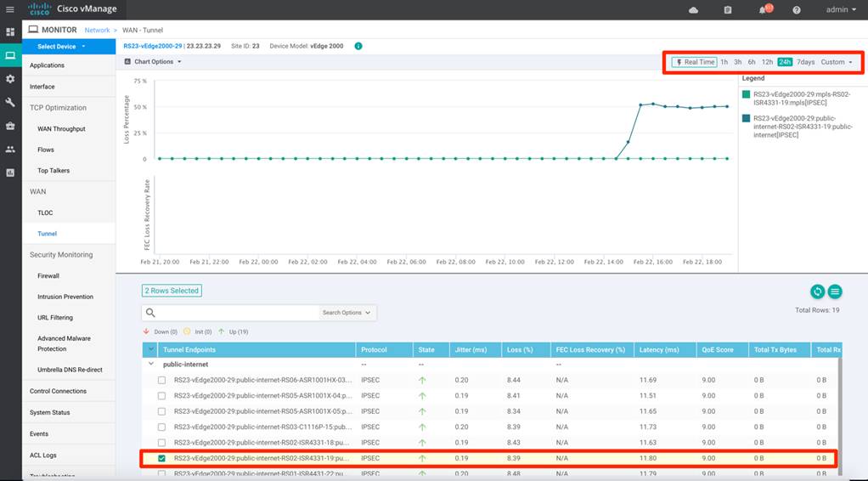Open Top Talkers in the left menu
This screenshot has width=868, height=481.
pos(54,171)
